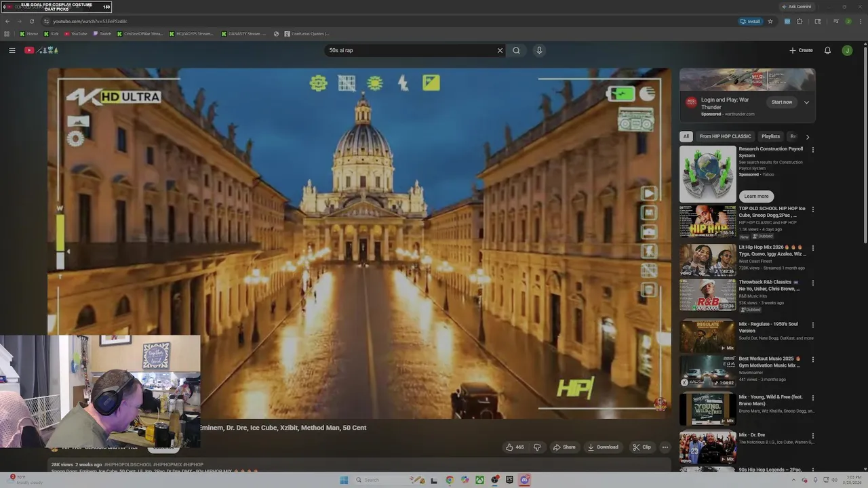Open options for Best Workout Music 2025

click(x=812, y=359)
